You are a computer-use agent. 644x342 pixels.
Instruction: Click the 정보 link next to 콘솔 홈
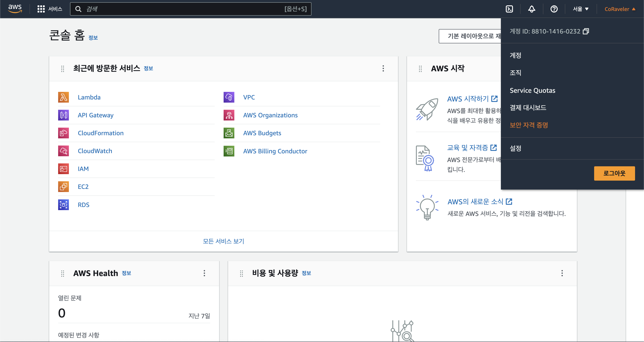[x=93, y=38]
